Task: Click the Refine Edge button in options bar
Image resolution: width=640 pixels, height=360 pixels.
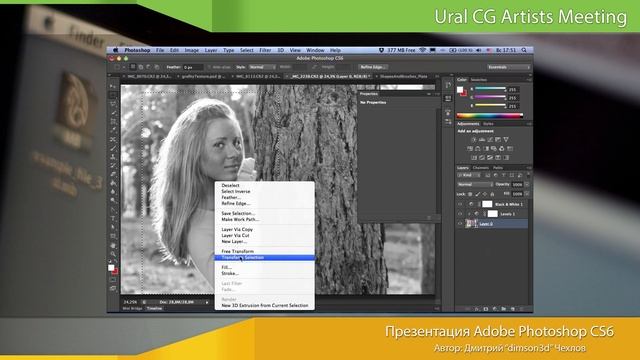Action: coord(373,67)
